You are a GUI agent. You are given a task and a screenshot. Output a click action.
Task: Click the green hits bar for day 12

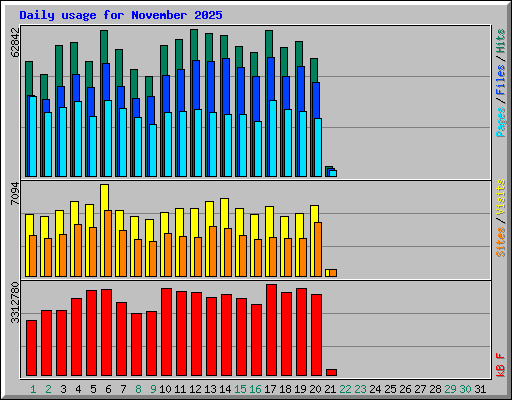click(194, 45)
